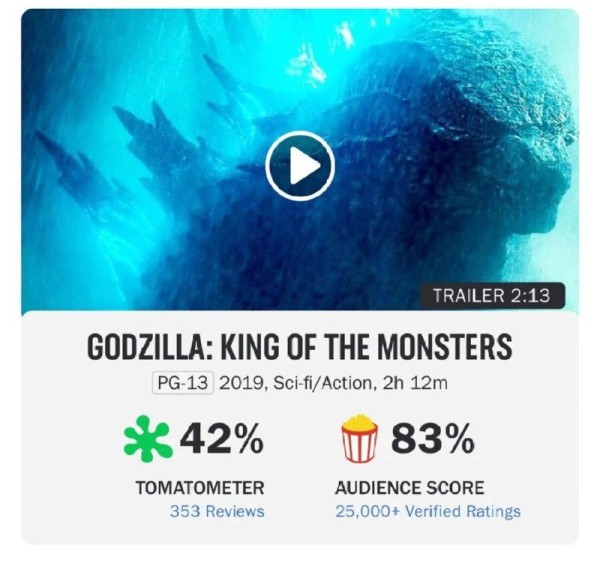Click the PG-13 rating badge
Viewport: 600px width, 581px height.
click(x=183, y=383)
